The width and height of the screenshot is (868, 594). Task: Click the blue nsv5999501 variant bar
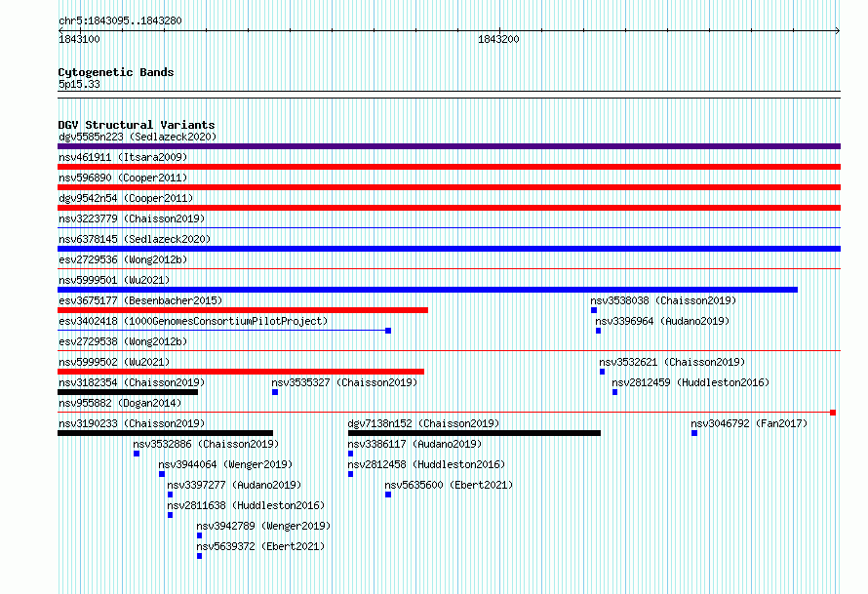pos(427,290)
